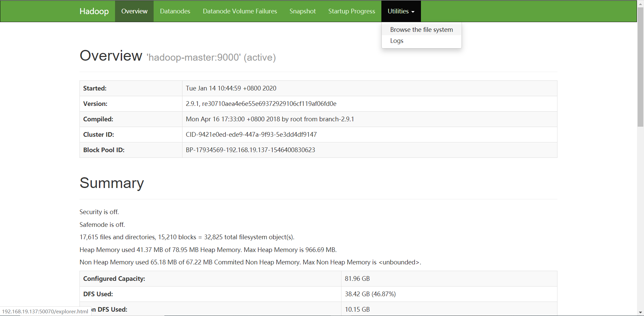Click the Block Pool ID table row

(x=250, y=150)
